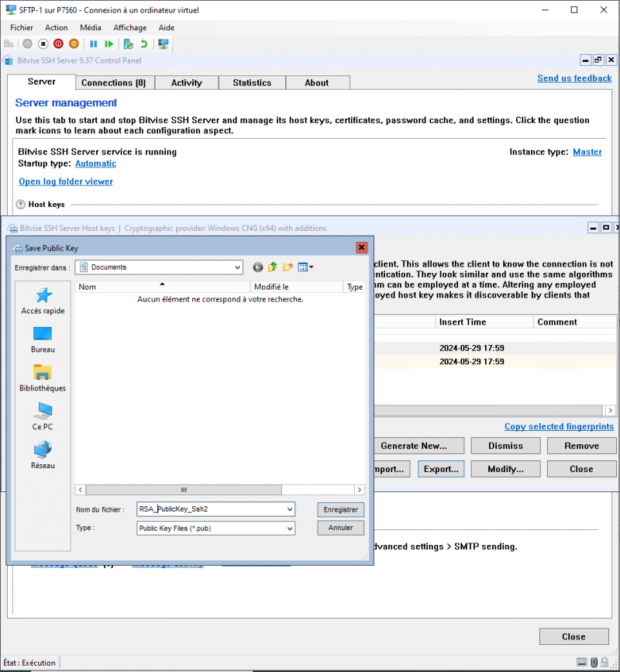Pause the virtual machine from the toolbar
Screen dimensions: 620x672
pos(92,43)
